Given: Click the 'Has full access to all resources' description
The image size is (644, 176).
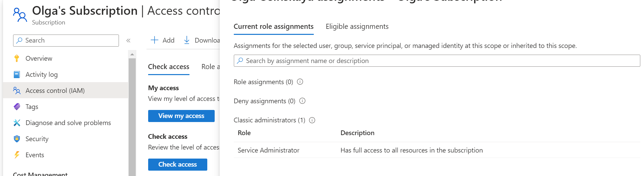Looking at the screenshot, I should click(412, 150).
